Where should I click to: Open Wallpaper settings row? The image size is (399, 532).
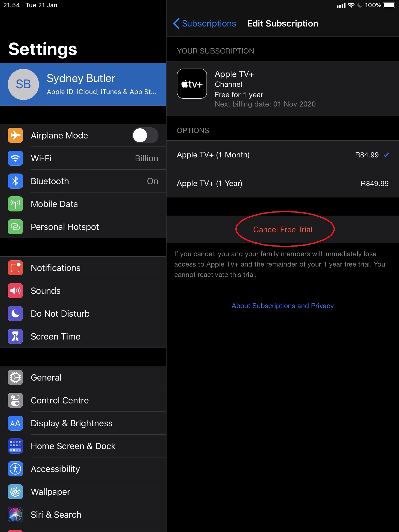pos(83,492)
